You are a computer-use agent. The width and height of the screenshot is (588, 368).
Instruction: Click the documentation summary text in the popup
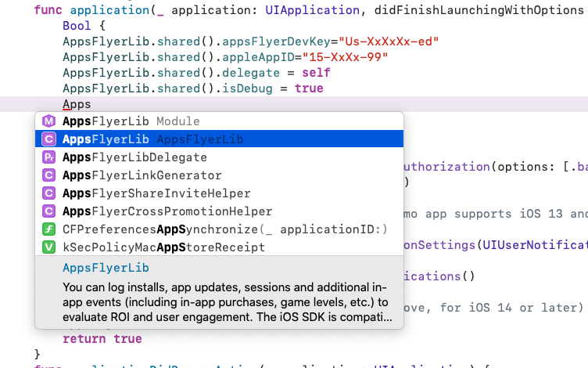tap(228, 302)
